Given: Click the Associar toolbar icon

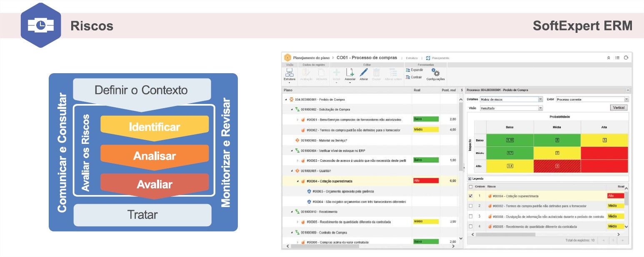Looking at the screenshot, I should [350, 73].
